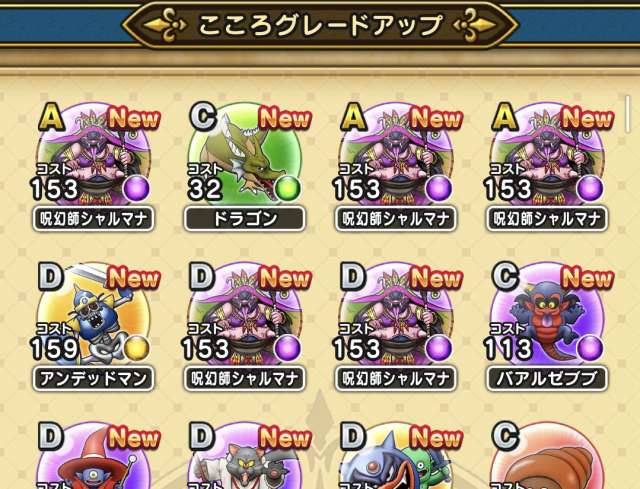The height and width of the screenshot is (489, 640).
Task: Select the バアルゼブブ heart icon
Action: point(547,315)
